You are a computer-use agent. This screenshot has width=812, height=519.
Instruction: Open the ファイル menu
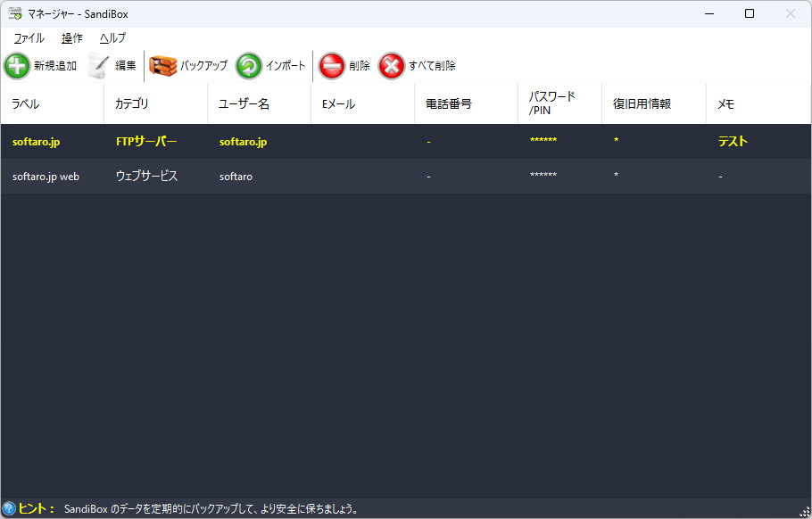29,38
